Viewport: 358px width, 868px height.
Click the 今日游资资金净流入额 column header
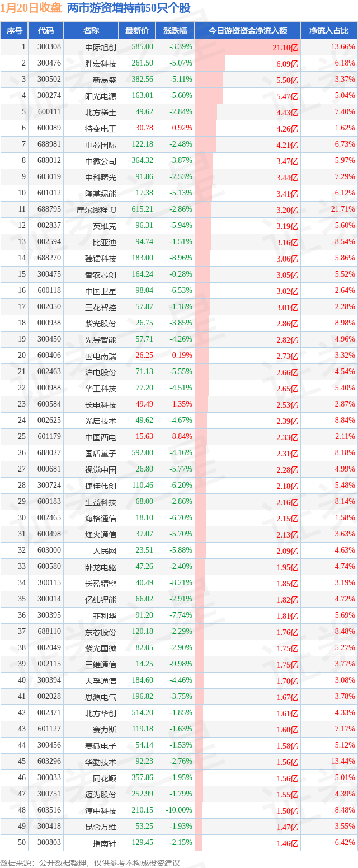click(247, 31)
